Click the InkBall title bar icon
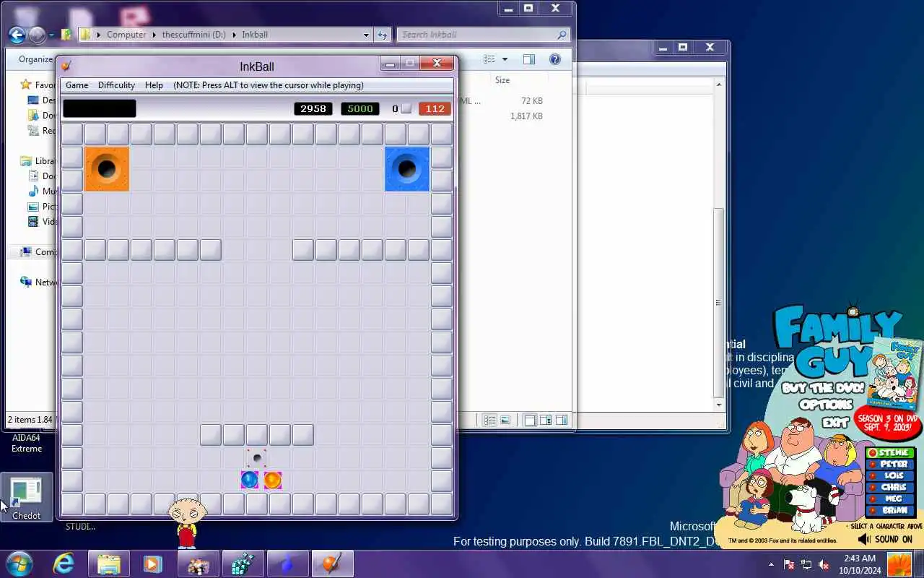Viewport: 924px width, 578px height. click(66, 66)
